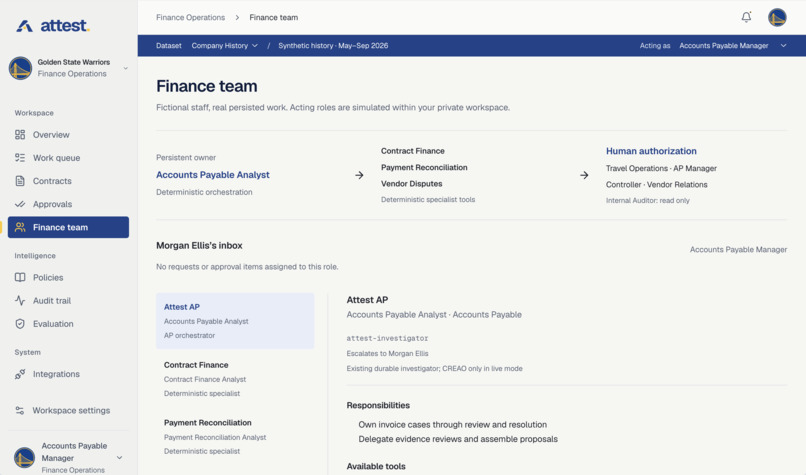This screenshot has height=475, width=806.
Task: Open Integrations under System
Action: 68,374
